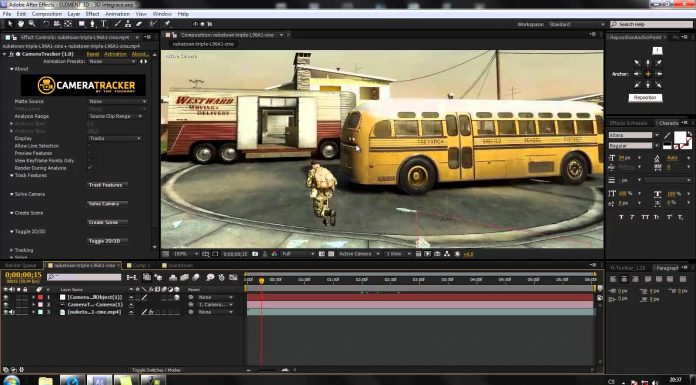Hide layer 1 Camera 3D Object
This screenshot has width=696, height=385.
pyautogui.click(x=6, y=297)
